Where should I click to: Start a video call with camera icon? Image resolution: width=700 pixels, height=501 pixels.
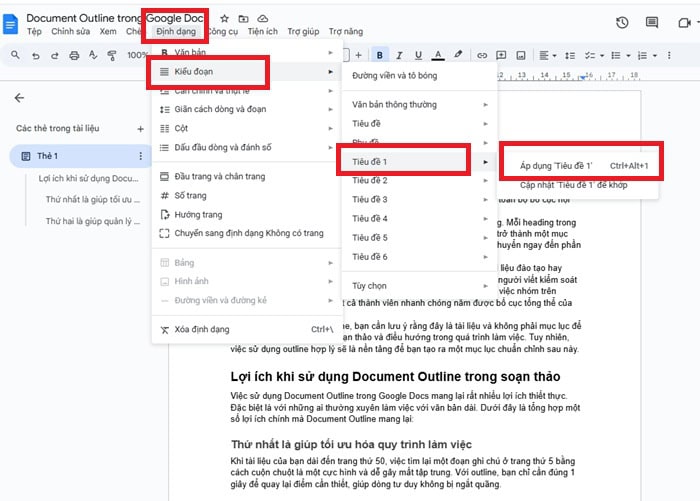[684, 23]
